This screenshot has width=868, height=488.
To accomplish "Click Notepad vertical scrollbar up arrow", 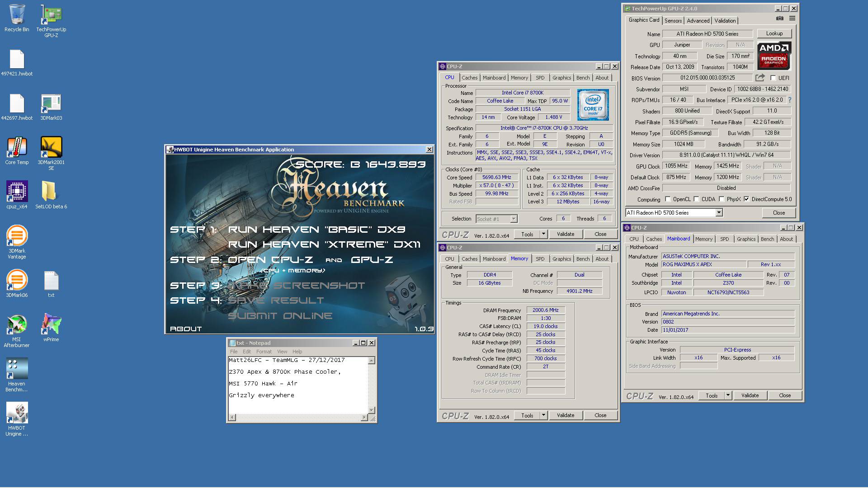I will (371, 361).
